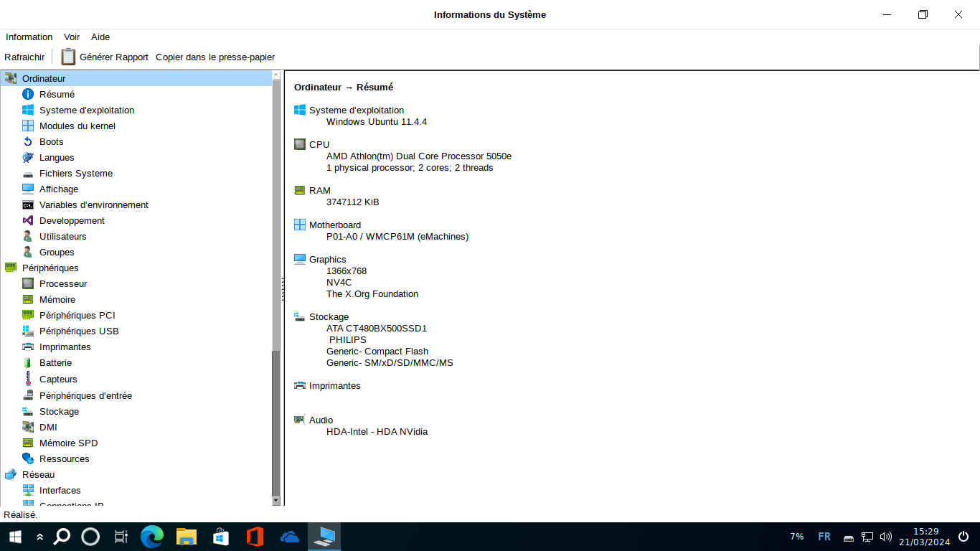This screenshot has height=551, width=980.
Task: Open the Information menu
Action: (x=29, y=37)
